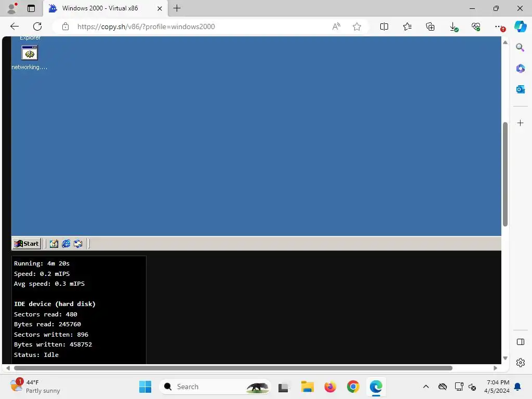This screenshot has width=532, height=399.
Task: Open the notification bell icon
Action: tap(518, 387)
